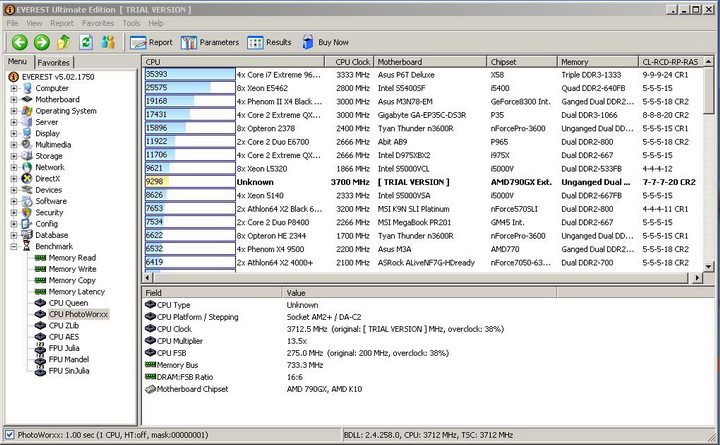The height and width of the screenshot is (445, 720).
Task: Open the FPU SinJulia benchmark
Action: (x=69, y=371)
